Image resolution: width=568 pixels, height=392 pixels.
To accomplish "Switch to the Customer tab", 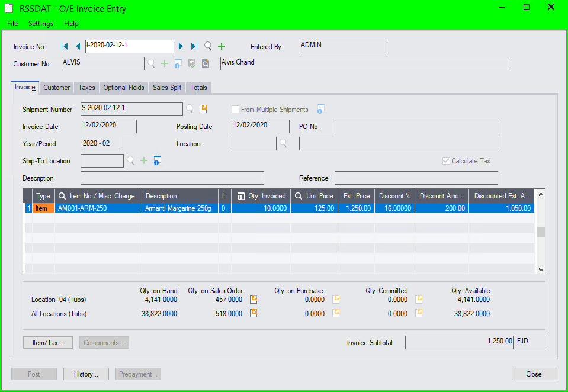I will [56, 88].
